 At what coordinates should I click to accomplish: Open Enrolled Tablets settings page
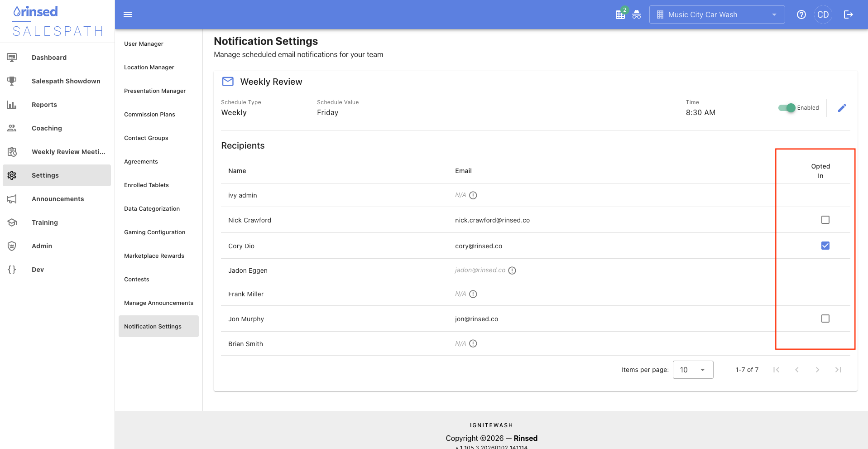click(158, 185)
